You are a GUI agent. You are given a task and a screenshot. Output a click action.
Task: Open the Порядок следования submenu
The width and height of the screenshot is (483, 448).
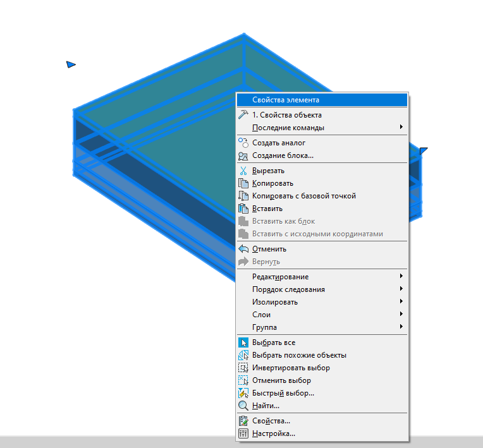pos(401,289)
